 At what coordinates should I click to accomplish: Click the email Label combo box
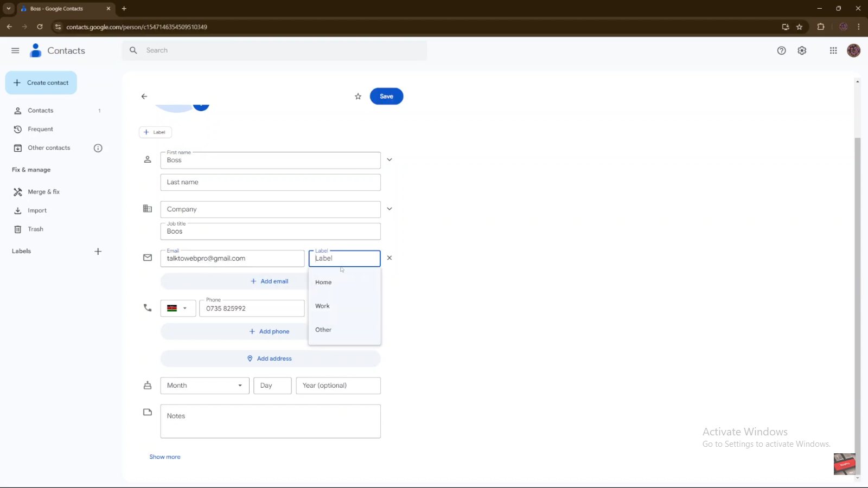344,259
